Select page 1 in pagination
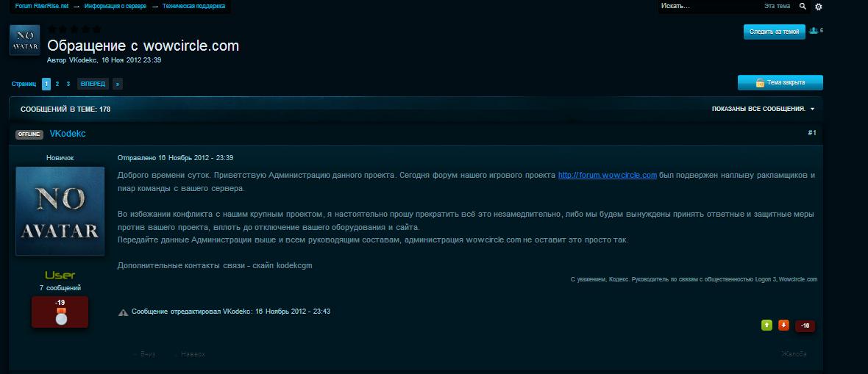868x374 pixels. (46, 84)
